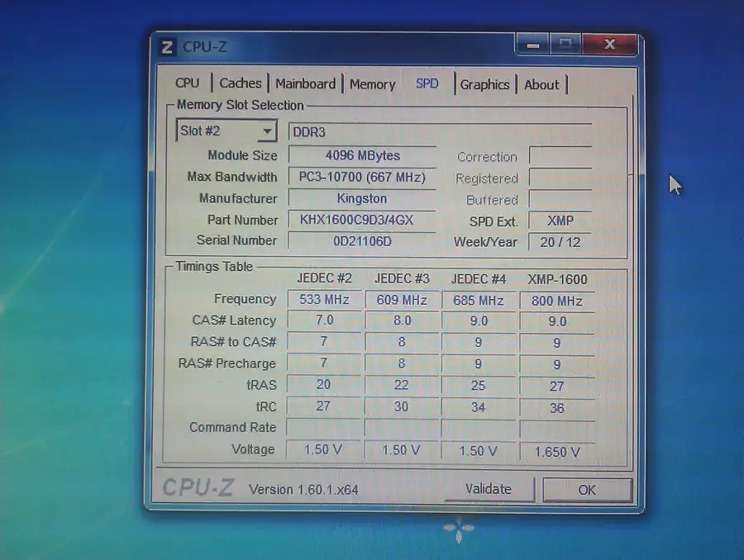Click part number KHX1600C9D3/4GX

pyautogui.click(x=362, y=220)
